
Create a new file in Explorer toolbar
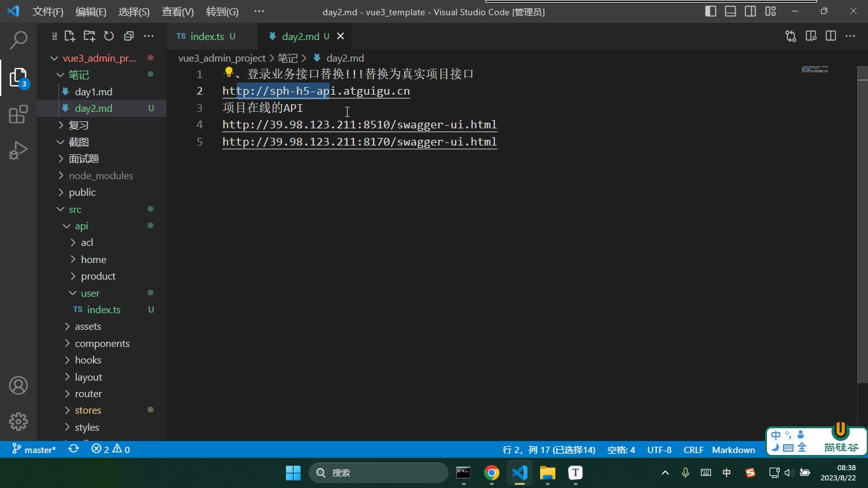(70, 36)
